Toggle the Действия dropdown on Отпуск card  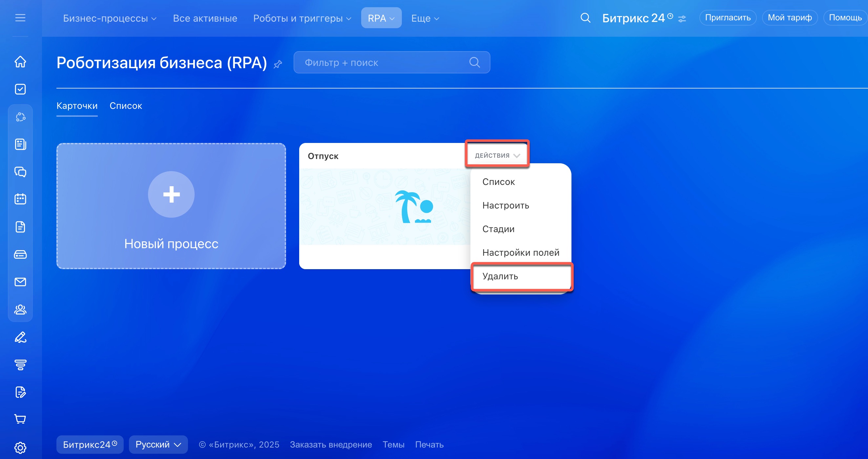click(x=497, y=155)
